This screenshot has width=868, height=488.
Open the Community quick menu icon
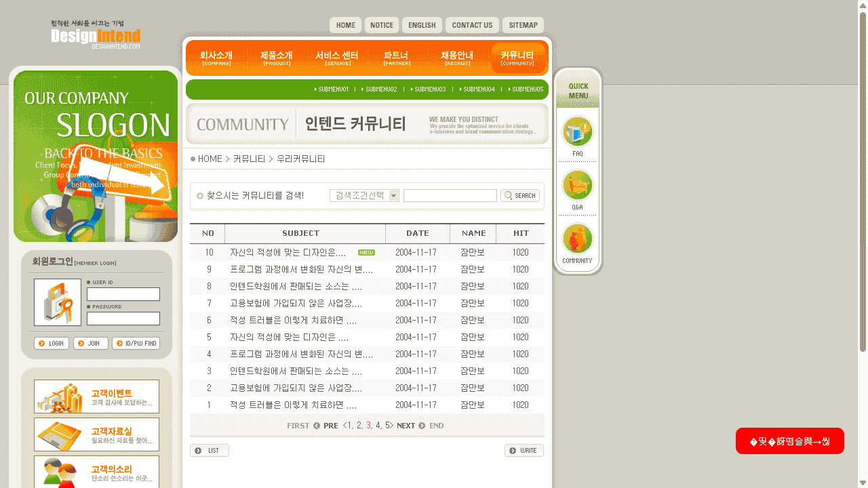[577, 239]
